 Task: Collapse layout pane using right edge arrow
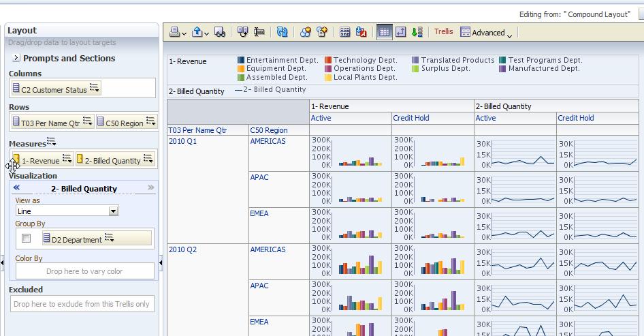pos(161,262)
